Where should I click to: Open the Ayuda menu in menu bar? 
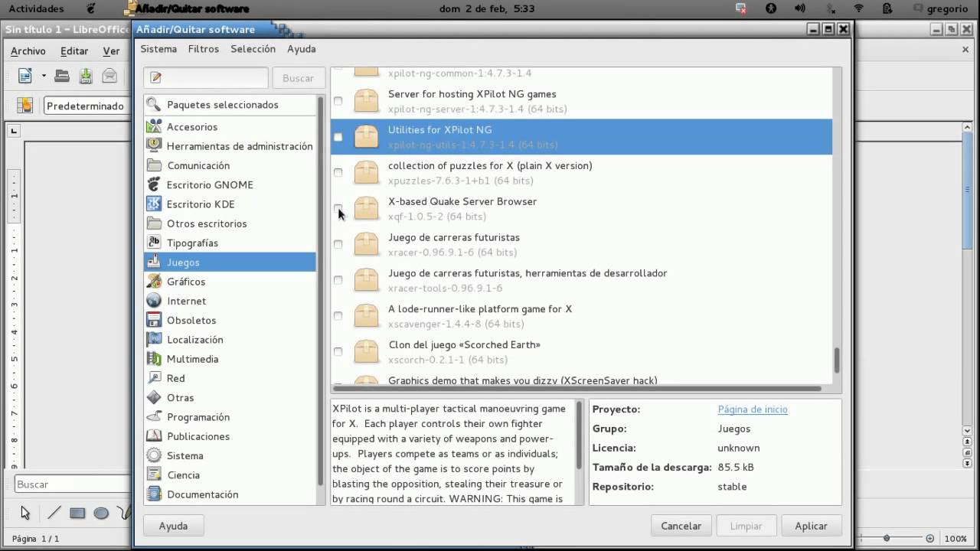point(302,48)
